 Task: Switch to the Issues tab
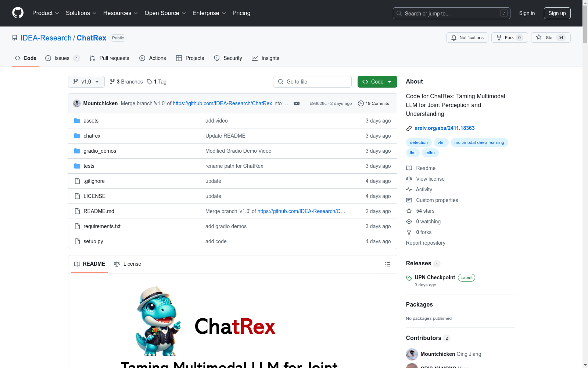click(x=62, y=58)
